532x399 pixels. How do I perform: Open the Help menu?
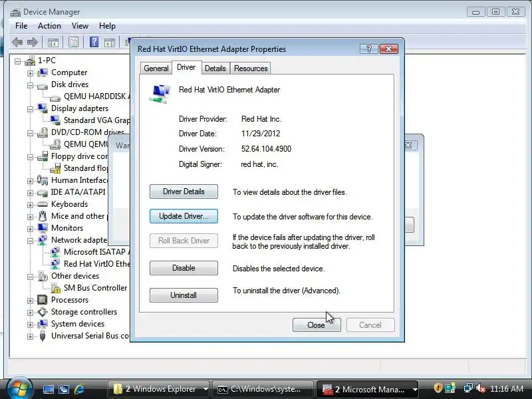click(107, 26)
